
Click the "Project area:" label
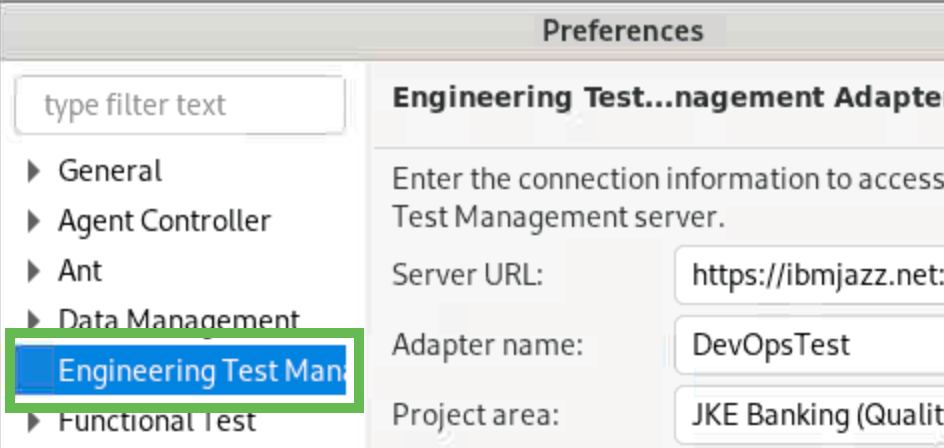point(476,415)
